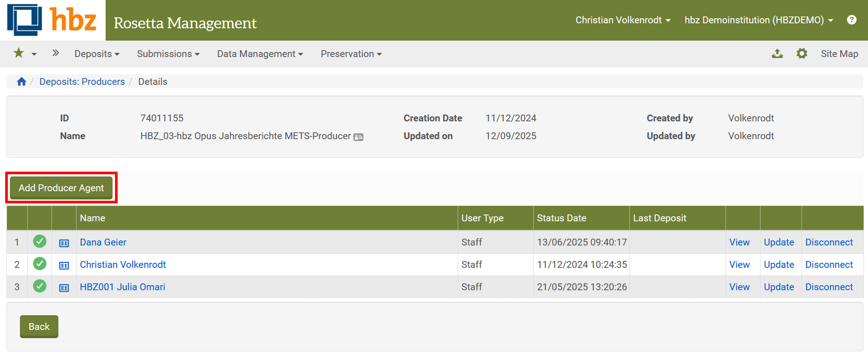Viewport: 868px width, 355px height.
Task: Click the Back button
Action: 39,327
